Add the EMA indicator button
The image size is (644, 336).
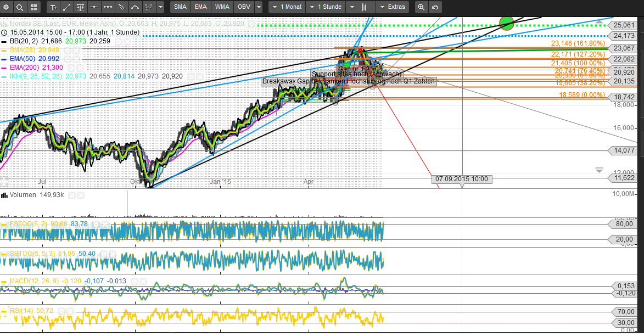click(x=201, y=7)
